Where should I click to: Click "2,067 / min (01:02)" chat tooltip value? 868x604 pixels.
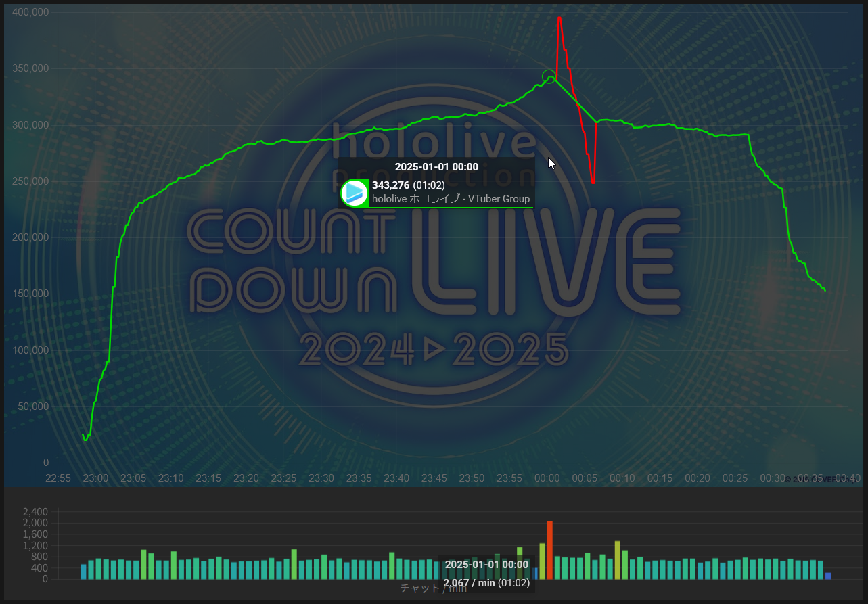pyautogui.click(x=486, y=583)
